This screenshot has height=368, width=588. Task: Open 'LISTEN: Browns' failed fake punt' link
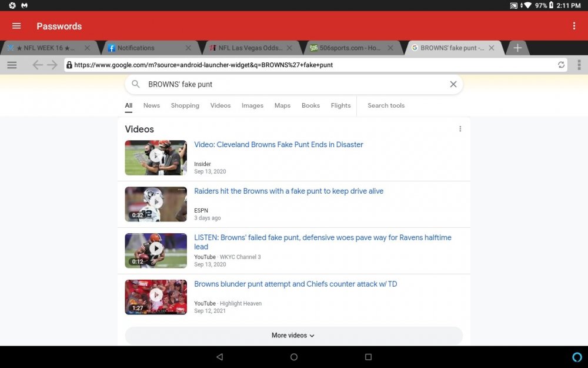tap(322, 242)
